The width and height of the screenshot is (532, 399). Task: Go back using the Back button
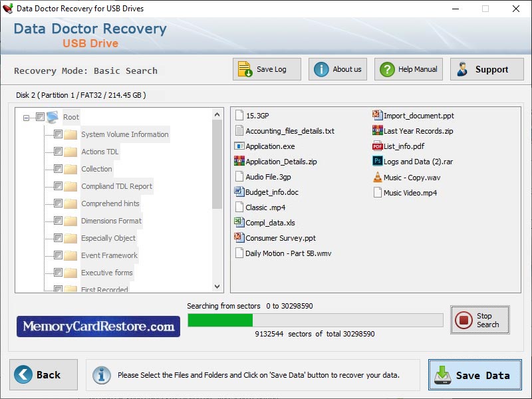[x=43, y=375]
